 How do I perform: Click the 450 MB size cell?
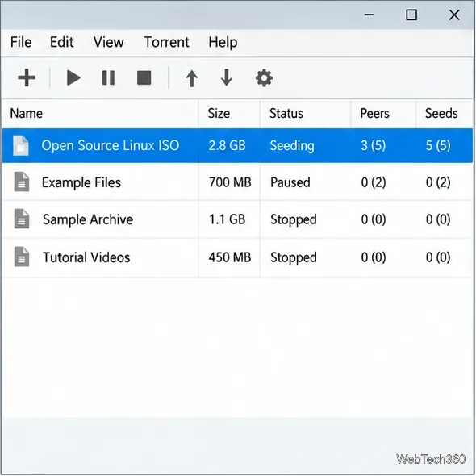(x=230, y=257)
